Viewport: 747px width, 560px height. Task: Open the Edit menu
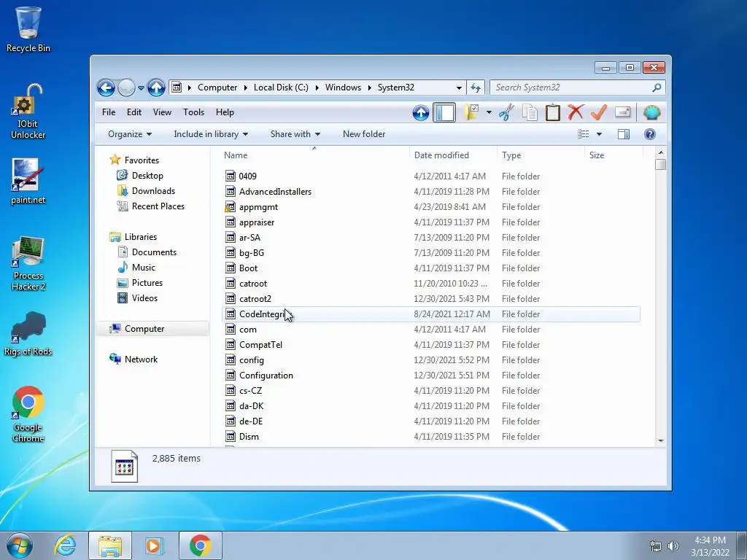point(134,112)
